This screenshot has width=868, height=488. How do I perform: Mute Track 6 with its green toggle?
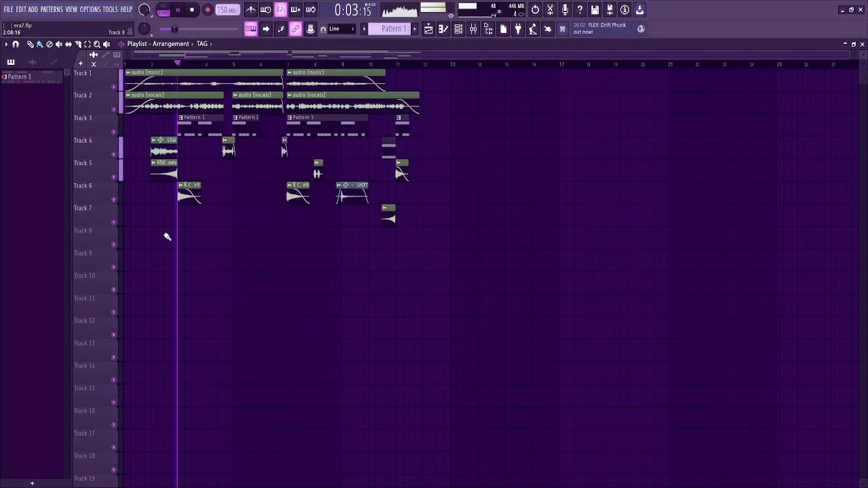coord(113,199)
